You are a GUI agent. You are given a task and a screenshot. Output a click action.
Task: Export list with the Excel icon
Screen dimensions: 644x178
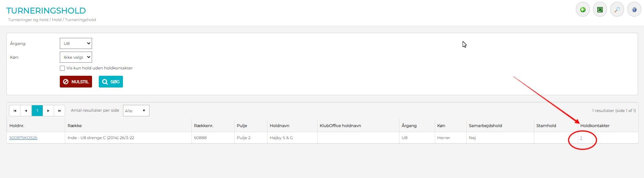pos(600,10)
